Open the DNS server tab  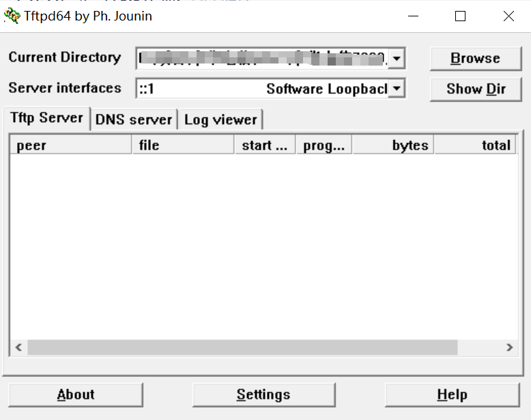(x=134, y=120)
